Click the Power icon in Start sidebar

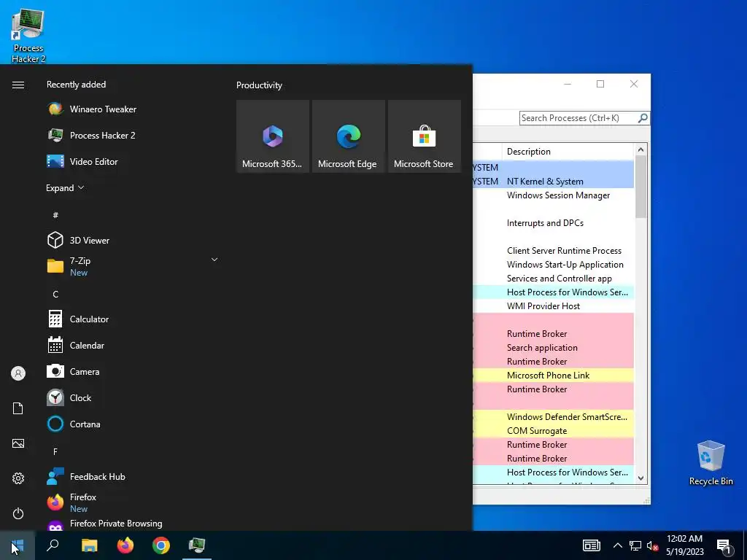click(x=18, y=513)
